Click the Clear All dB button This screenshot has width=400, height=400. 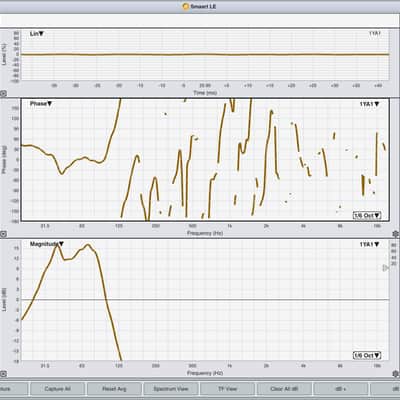click(284, 389)
